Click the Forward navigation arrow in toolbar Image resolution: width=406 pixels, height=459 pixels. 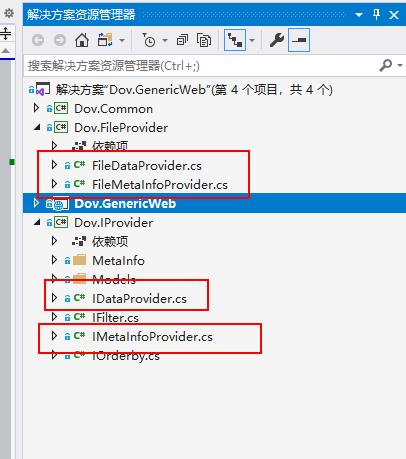click(60, 40)
